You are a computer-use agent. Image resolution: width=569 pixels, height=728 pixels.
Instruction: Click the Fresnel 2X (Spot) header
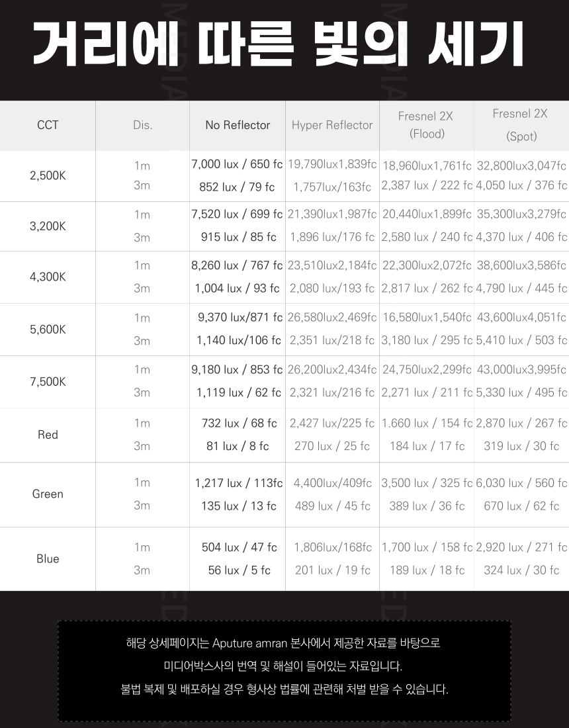(x=521, y=125)
